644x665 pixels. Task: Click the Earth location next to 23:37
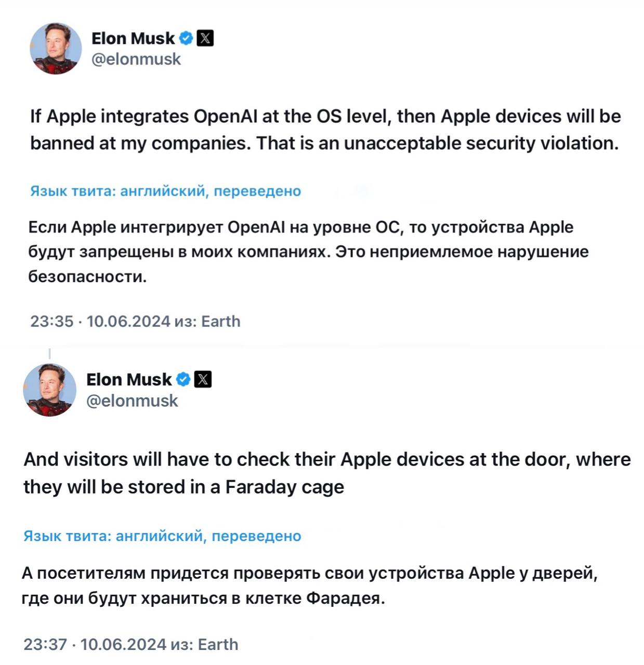pos(218,645)
